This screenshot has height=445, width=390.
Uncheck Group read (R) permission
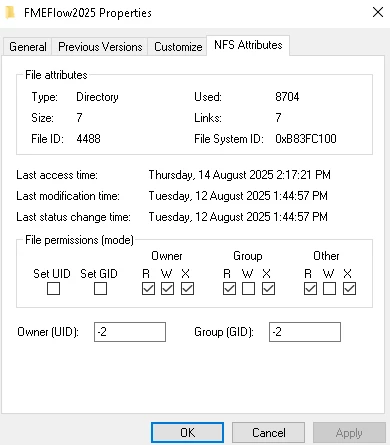click(x=229, y=289)
